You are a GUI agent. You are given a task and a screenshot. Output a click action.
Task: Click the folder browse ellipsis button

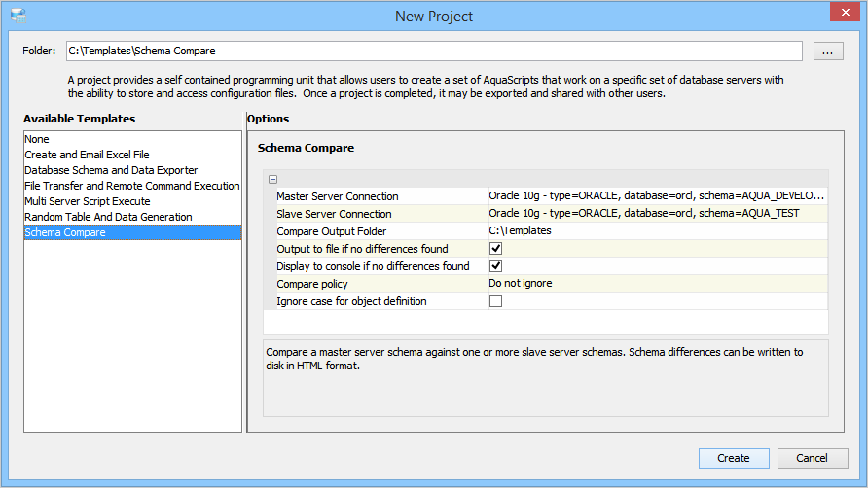[827, 52]
